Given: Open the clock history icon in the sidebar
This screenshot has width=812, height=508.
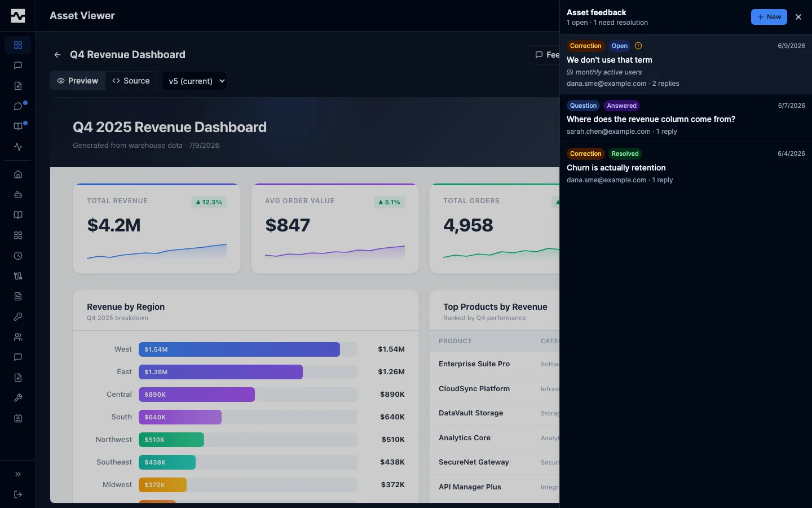Looking at the screenshot, I should (18, 256).
